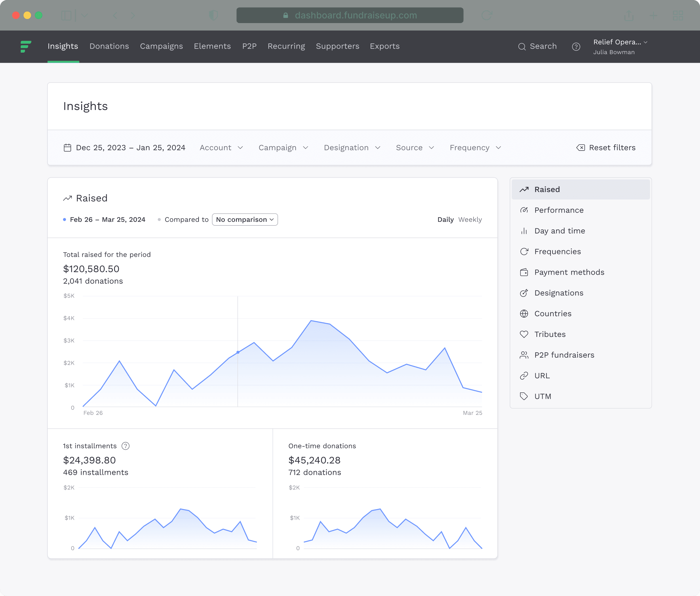The image size is (700, 596).
Task: Open the Insights nav tab
Action: [63, 46]
